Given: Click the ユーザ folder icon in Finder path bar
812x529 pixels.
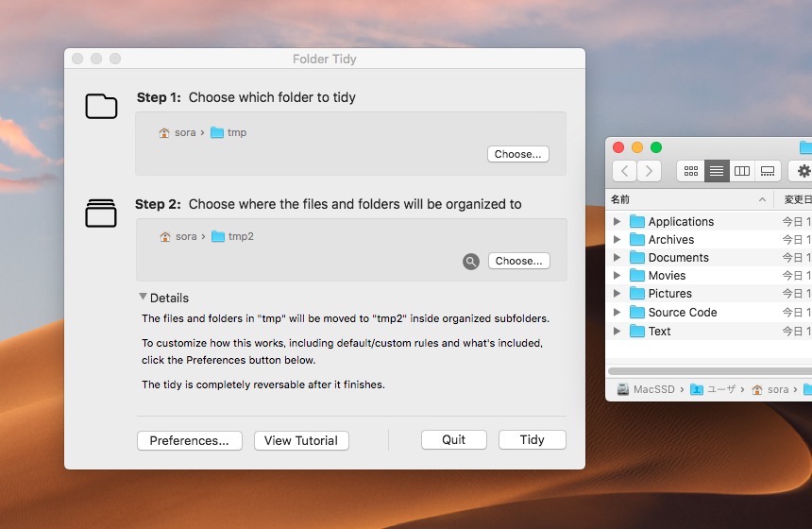Looking at the screenshot, I should pos(697,389).
